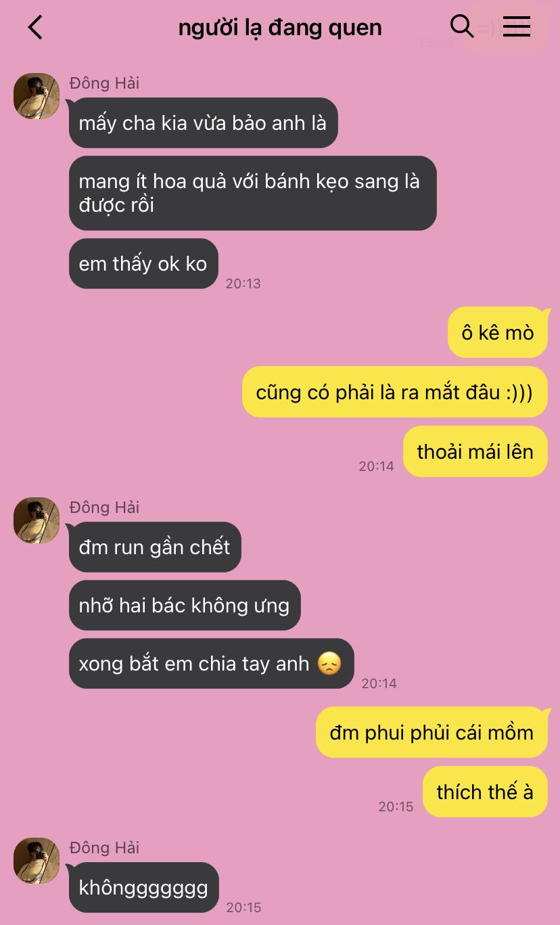Image resolution: width=560 pixels, height=925 pixels.
Task: Tap the message about 'hoa quả với bánh kẹo'
Action: point(252,193)
